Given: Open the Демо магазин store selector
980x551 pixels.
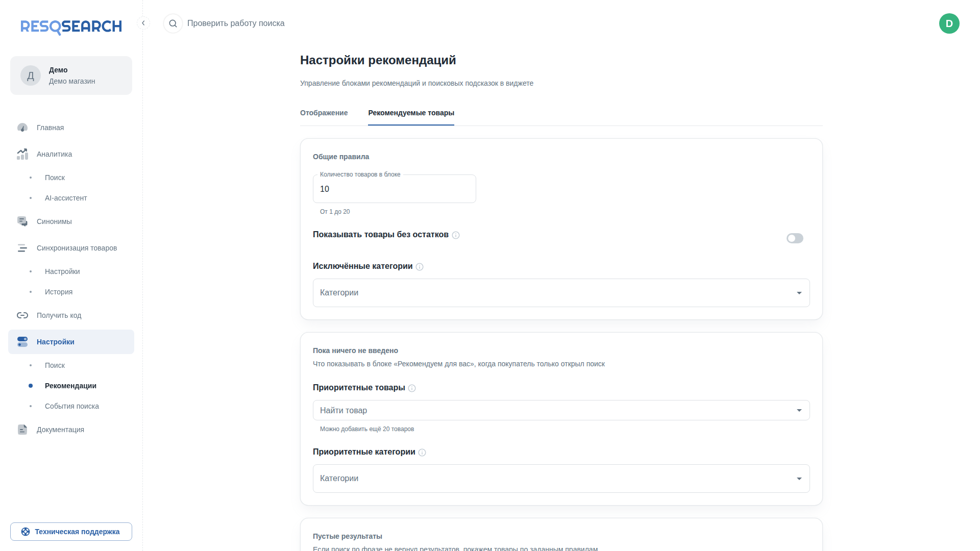Looking at the screenshot, I should click(71, 76).
